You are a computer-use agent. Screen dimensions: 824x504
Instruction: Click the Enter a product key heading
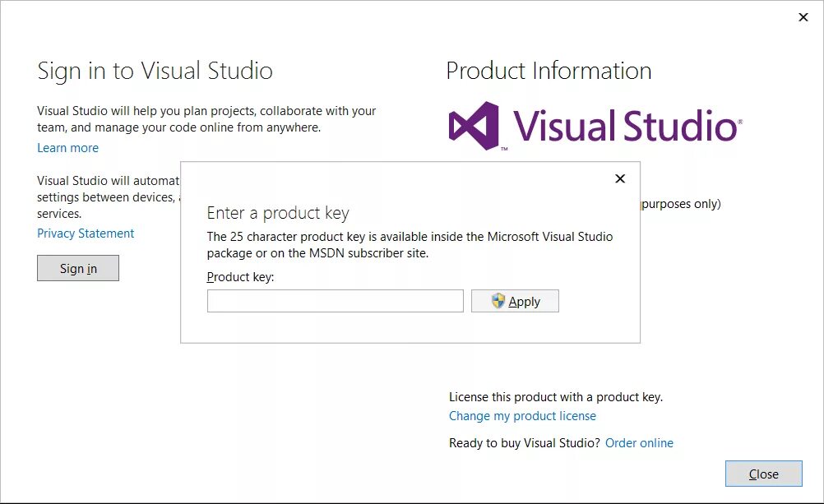278,213
